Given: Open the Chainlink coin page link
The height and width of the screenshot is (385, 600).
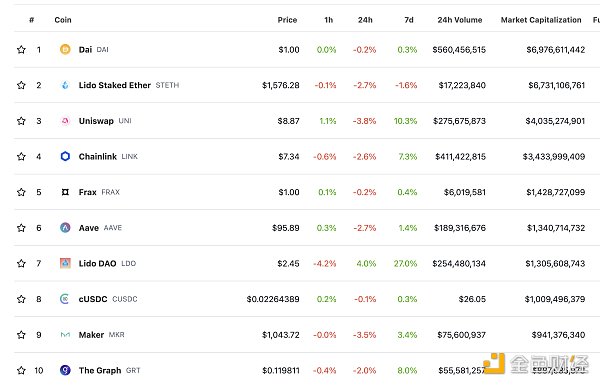Looking at the screenshot, I should click(x=98, y=157).
